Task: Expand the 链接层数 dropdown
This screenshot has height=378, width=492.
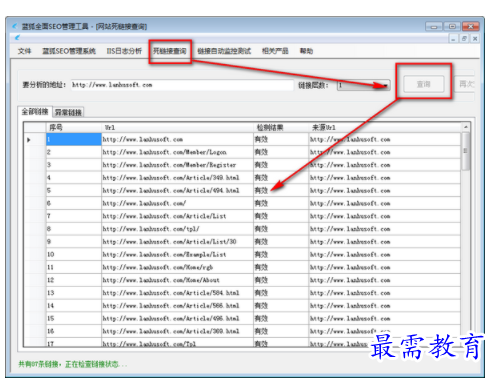Action: [385, 85]
